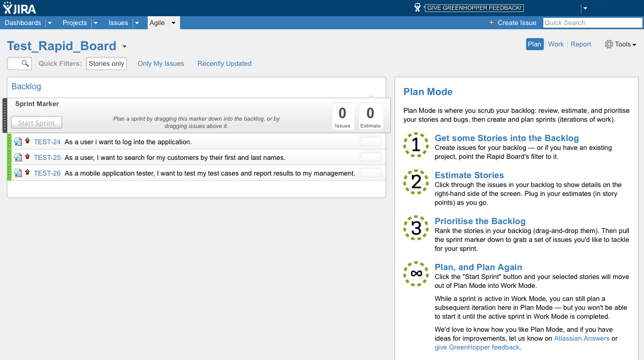Click the Tools gear icon
This screenshot has width=644, height=360.
click(609, 44)
